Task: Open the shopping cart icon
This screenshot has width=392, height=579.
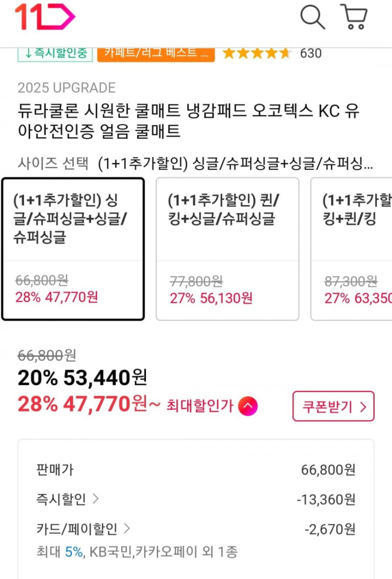Action: (x=354, y=17)
